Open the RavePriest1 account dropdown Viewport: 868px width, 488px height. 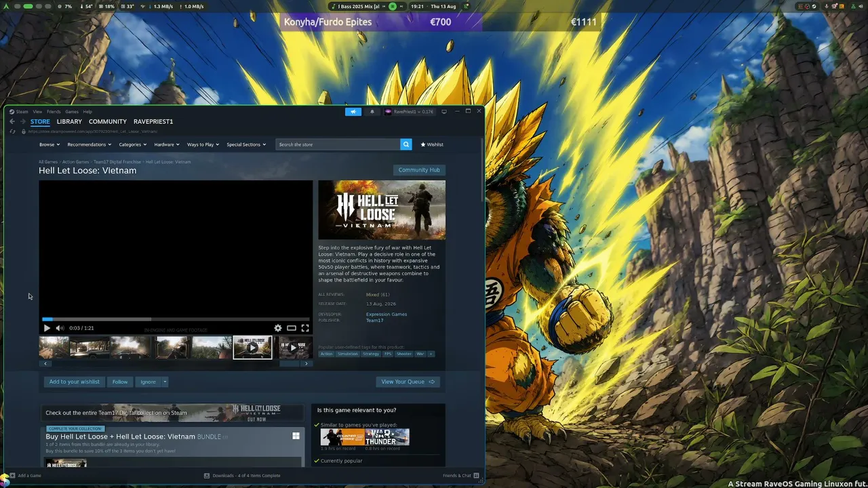409,112
